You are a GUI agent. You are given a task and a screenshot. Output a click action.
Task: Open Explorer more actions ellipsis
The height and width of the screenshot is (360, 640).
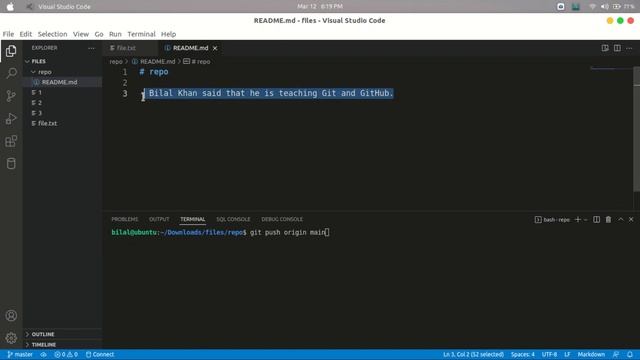(91, 48)
